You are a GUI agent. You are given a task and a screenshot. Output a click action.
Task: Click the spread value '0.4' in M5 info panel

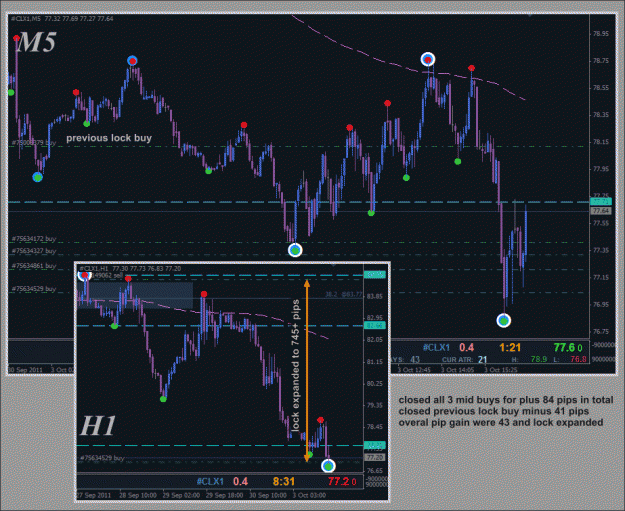click(466, 348)
